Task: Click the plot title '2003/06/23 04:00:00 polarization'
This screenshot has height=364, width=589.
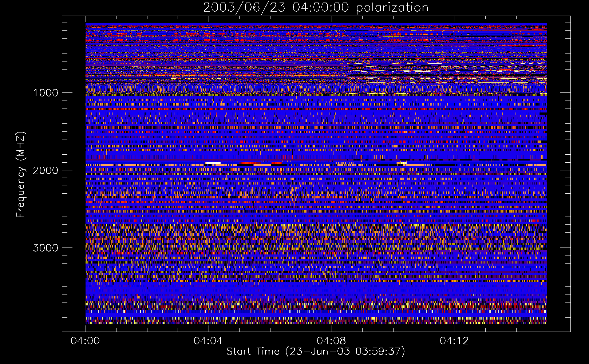Action: pos(316,8)
